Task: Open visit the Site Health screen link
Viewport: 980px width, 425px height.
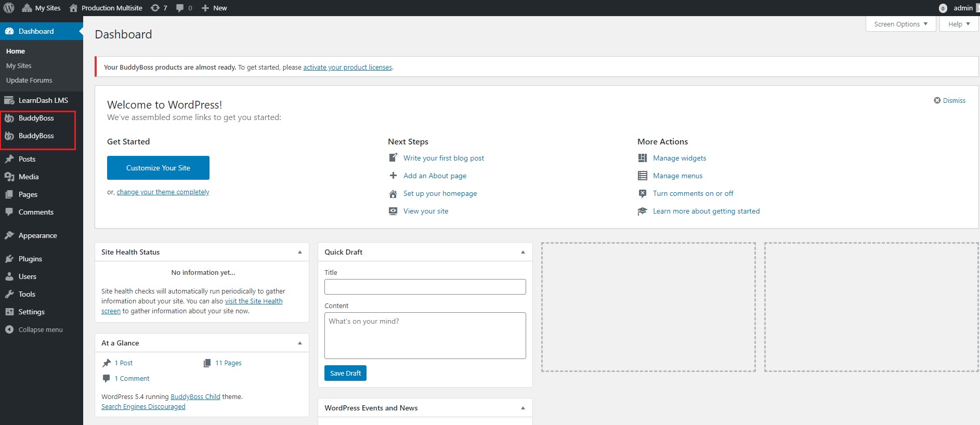Action: point(254,301)
